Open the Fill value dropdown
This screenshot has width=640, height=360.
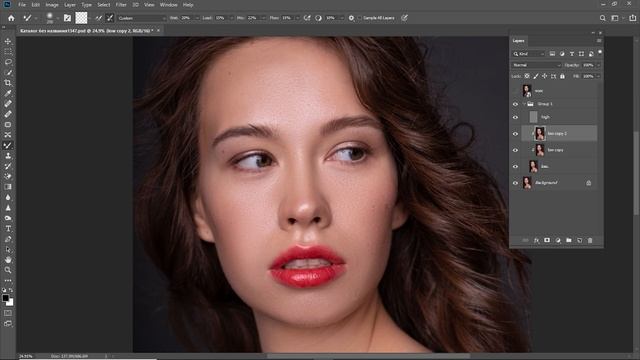tap(599, 76)
